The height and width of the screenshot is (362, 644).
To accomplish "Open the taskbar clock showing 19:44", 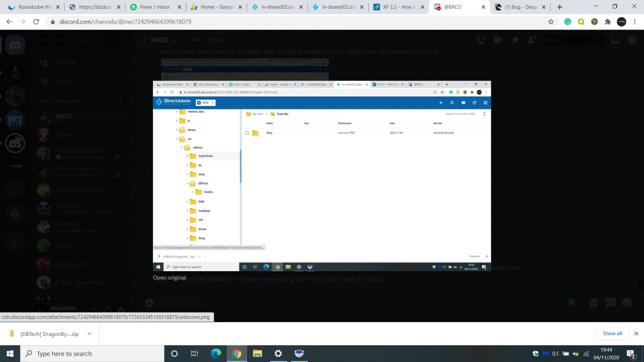I will (x=606, y=354).
